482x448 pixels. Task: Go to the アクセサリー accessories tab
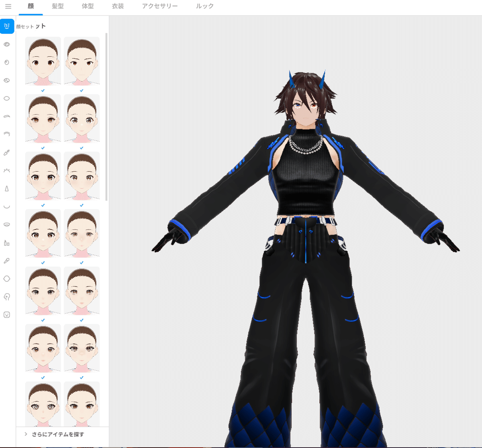tap(160, 6)
